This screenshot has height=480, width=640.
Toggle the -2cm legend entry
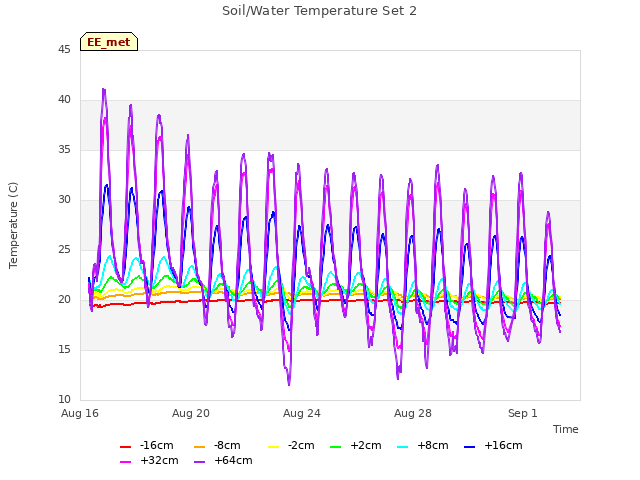(x=291, y=445)
